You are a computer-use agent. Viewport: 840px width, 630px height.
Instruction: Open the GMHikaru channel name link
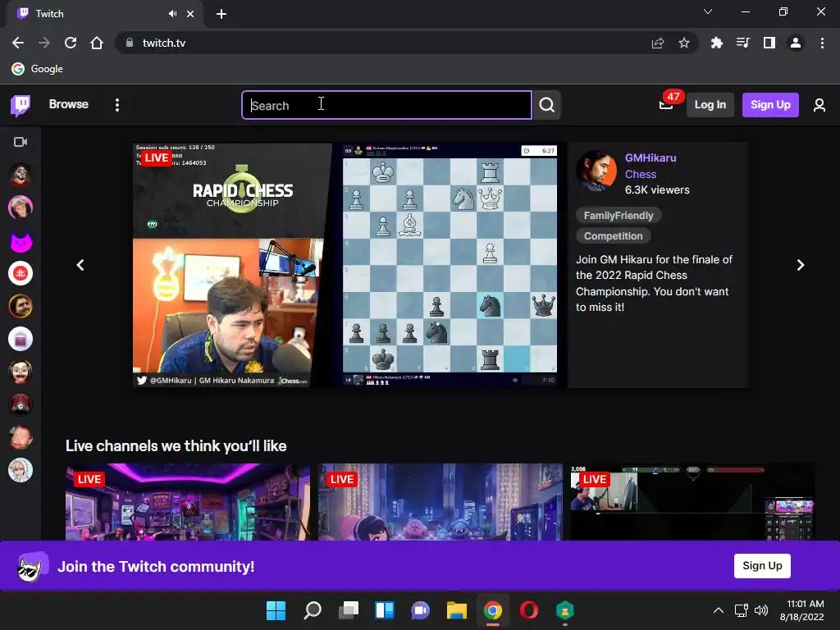pos(651,158)
